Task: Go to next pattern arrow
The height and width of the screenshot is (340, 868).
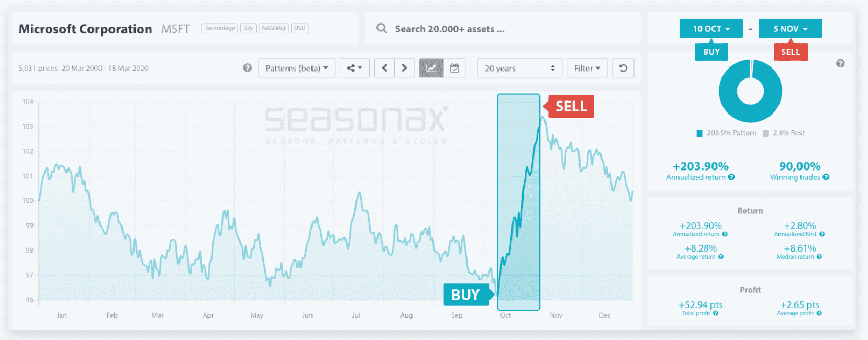Action: point(404,68)
